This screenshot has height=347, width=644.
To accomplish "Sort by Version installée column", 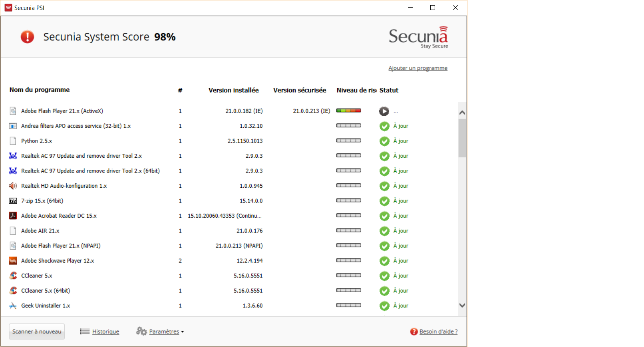I will point(234,90).
